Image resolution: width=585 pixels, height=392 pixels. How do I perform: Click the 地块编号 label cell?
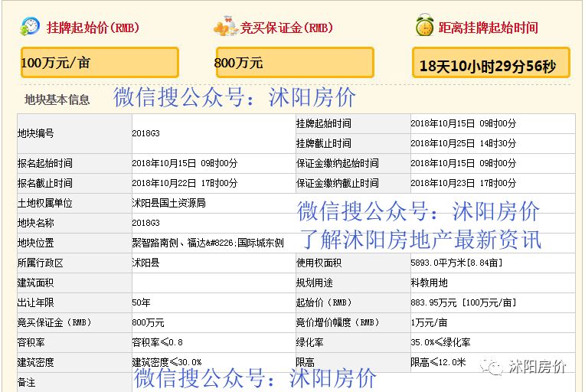point(74,133)
